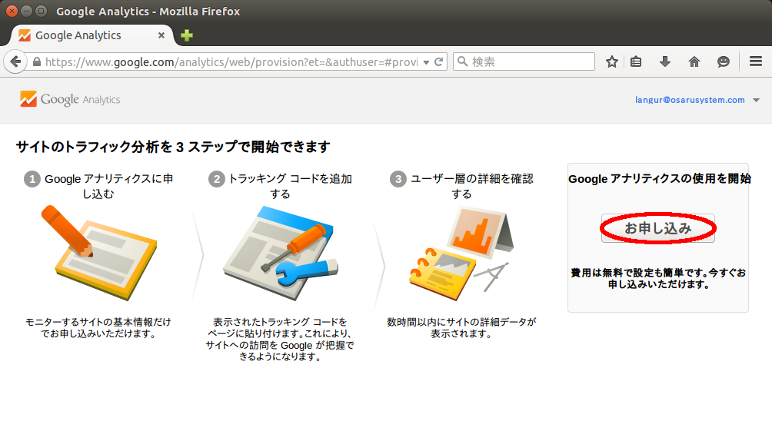Click the heading サイトのトラフィック分析を 3 ステップで開始できます
Viewport: 772px width, 431px height.
coord(173,147)
